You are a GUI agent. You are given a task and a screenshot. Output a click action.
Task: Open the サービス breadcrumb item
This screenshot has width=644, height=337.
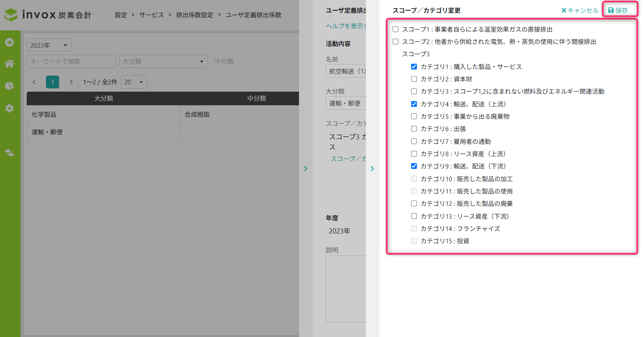coord(151,15)
